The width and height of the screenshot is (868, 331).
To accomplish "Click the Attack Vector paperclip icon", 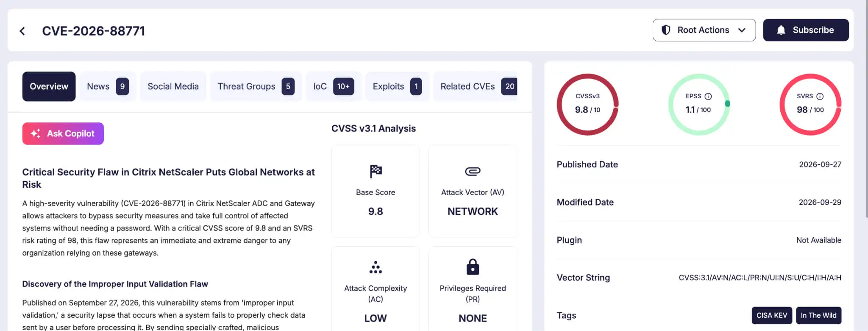I will click(473, 171).
